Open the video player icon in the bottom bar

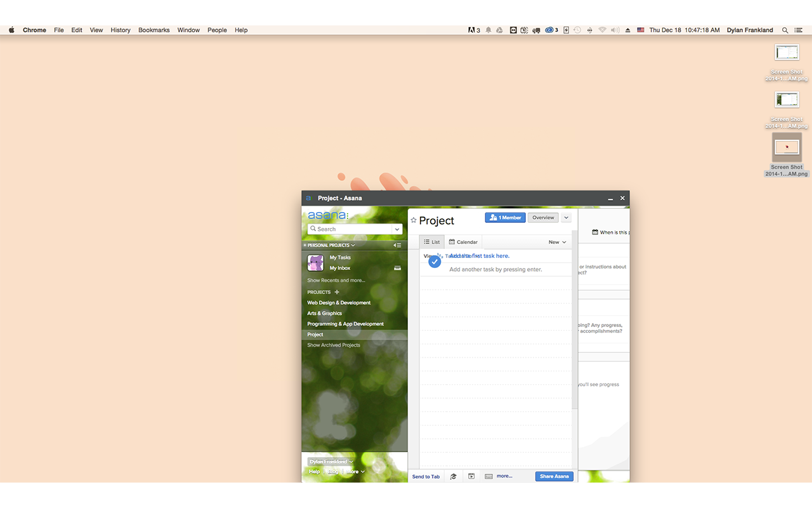[471, 476]
